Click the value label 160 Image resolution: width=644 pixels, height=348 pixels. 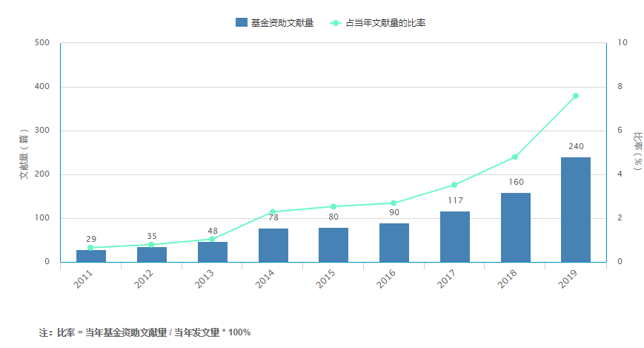coord(516,182)
